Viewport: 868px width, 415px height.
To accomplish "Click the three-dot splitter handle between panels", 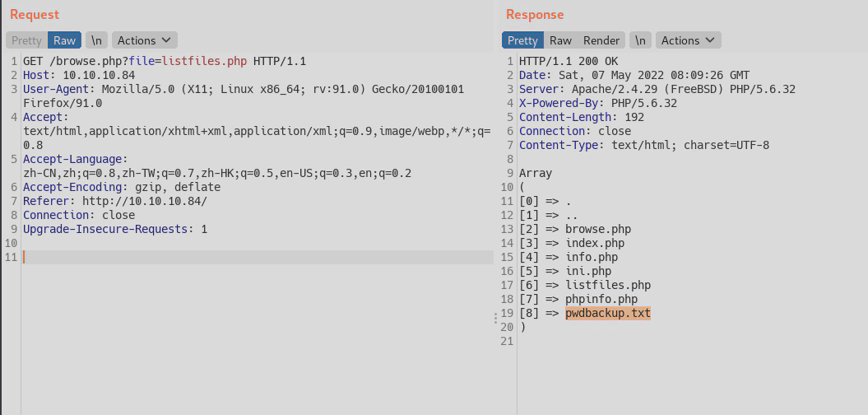I will click(496, 317).
